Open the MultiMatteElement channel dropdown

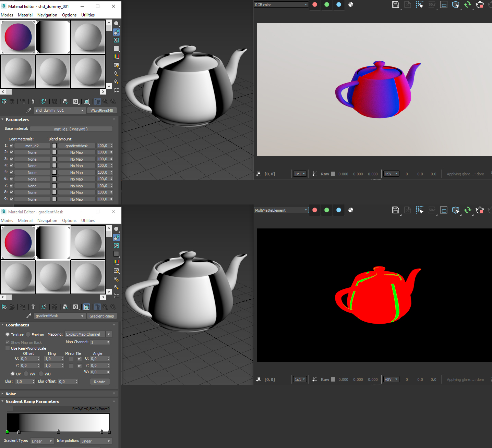(x=281, y=210)
